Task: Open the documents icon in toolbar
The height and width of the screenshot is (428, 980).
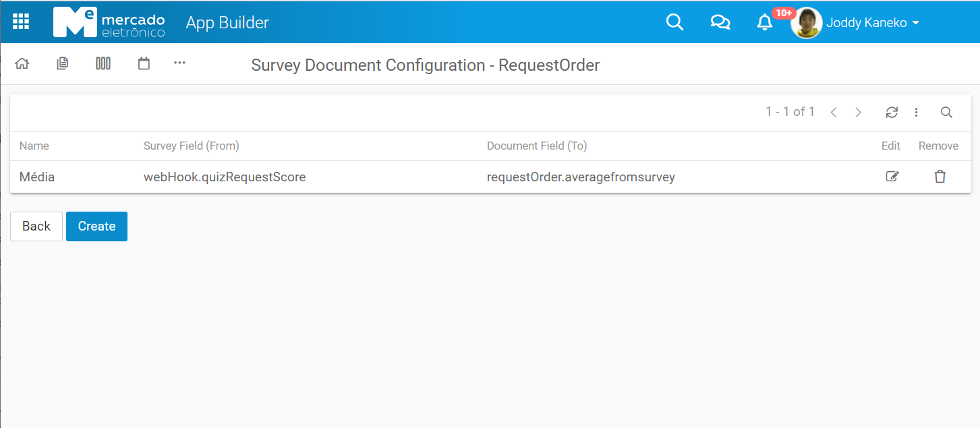Action: pos(63,64)
